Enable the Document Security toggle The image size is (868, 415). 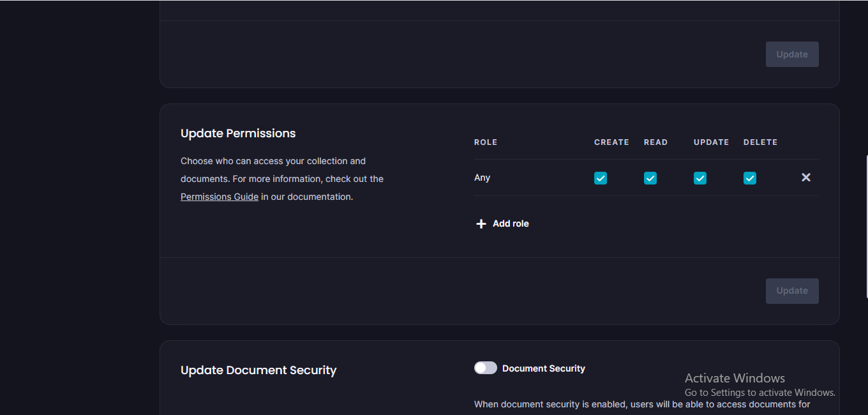(486, 368)
